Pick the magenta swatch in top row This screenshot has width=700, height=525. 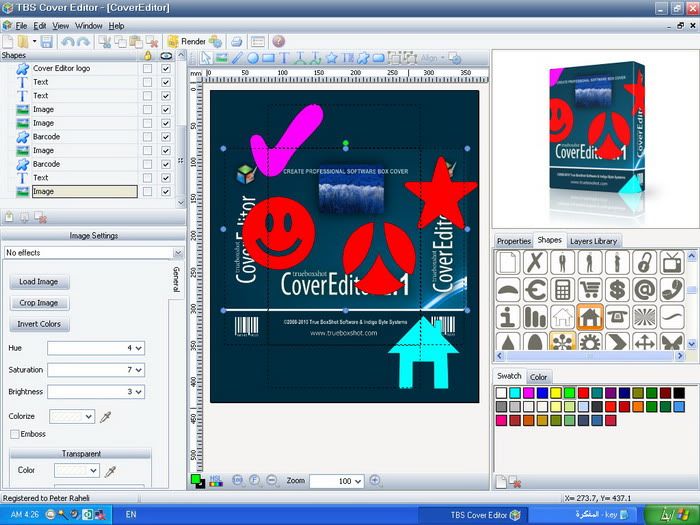pyautogui.click(x=529, y=393)
